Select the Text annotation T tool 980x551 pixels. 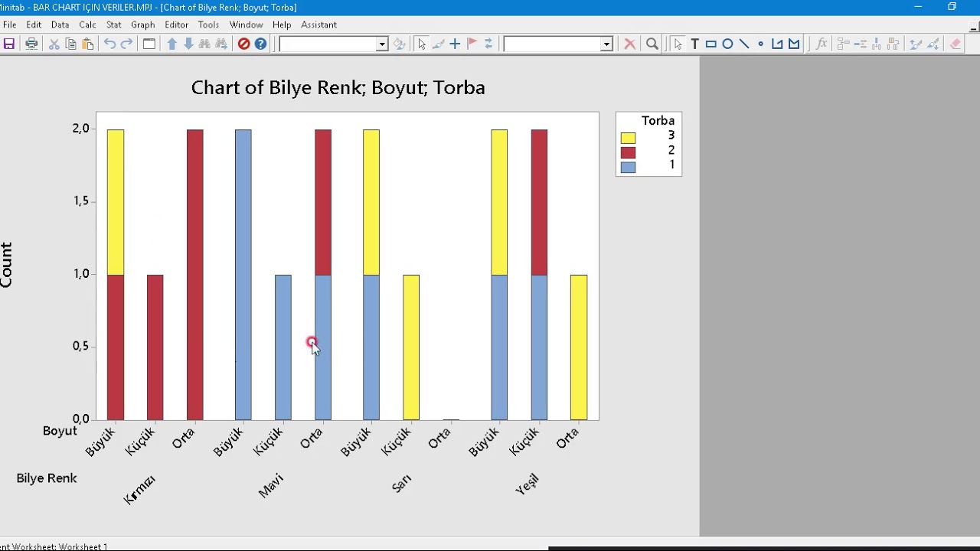pyautogui.click(x=694, y=44)
